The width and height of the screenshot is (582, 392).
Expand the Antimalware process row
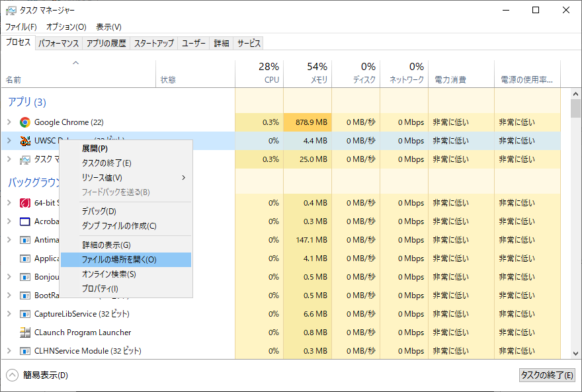click(x=9, y=240)
